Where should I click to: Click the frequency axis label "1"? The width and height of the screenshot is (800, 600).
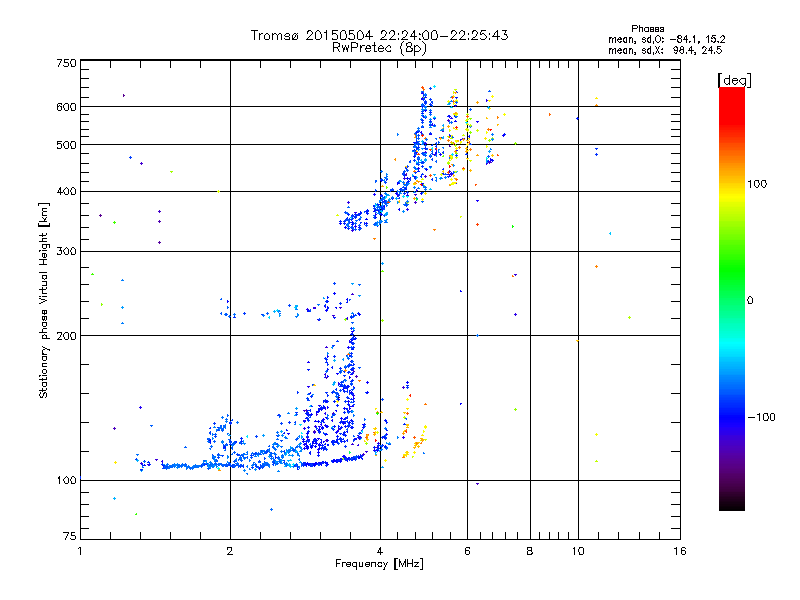[80, 551]
